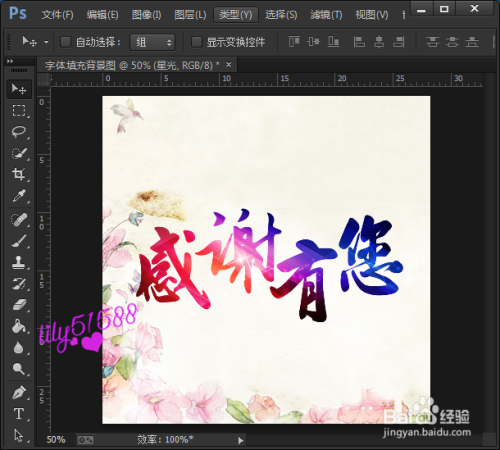This screenshot has width=500, height=450.
Task: Click the Ps application logo
Action: click(x=18, y=14)
